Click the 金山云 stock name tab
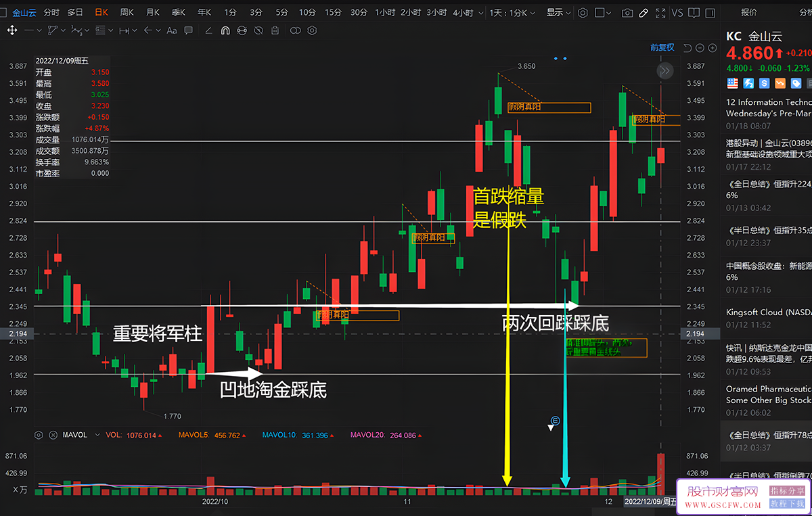The height and width of the screenshot is (516, 812). (x=24, y=13)
